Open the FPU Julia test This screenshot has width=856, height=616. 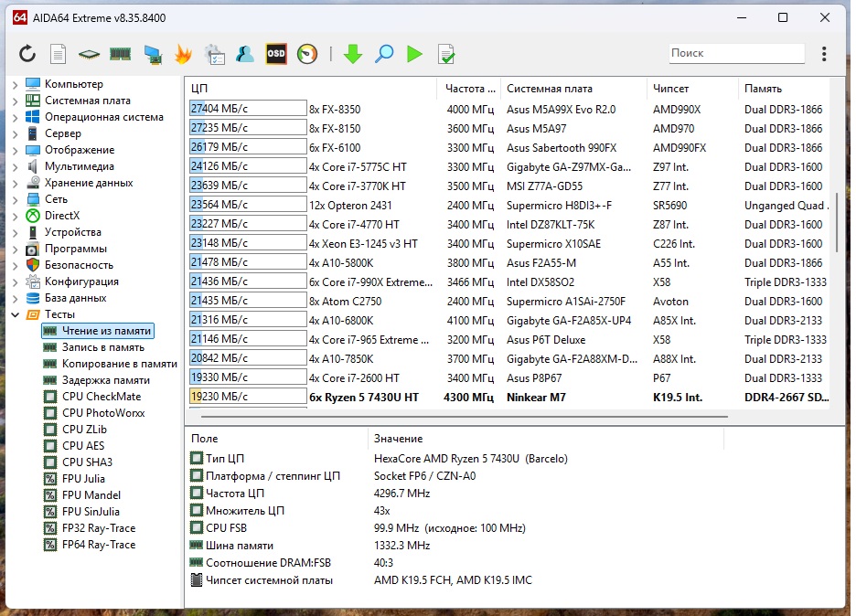pos(83,479)
